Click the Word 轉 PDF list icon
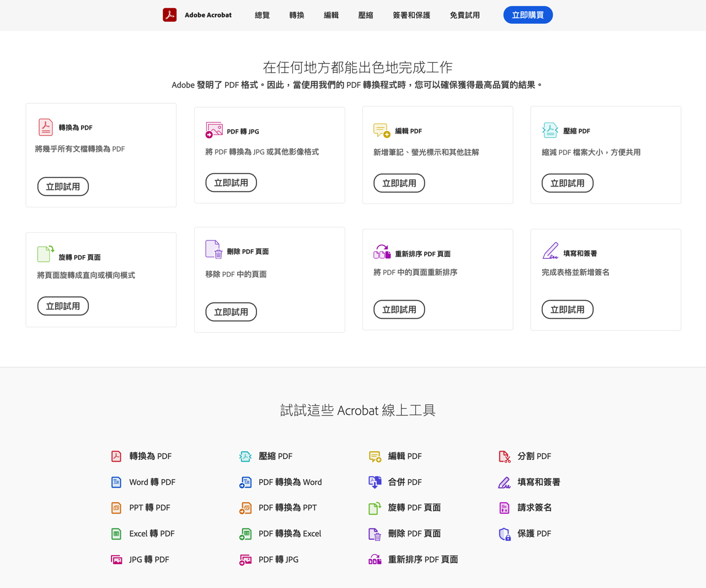 (116, 482)
